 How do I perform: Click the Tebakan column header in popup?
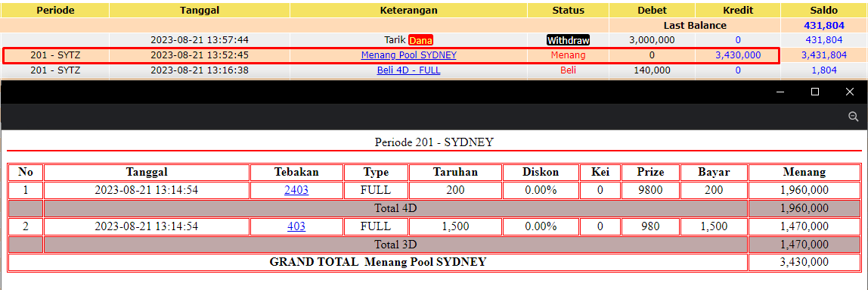click(x=296, y=172)
